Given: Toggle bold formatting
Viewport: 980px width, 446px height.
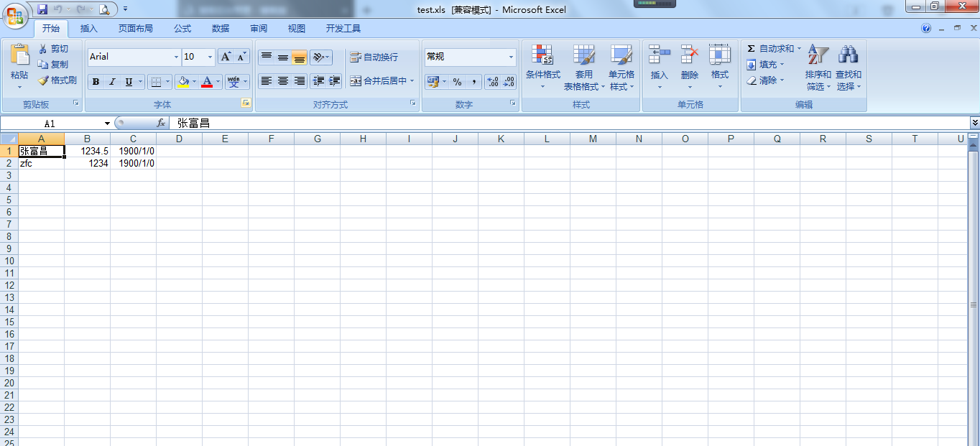Looking at the screenshot, I should (96, 82).
